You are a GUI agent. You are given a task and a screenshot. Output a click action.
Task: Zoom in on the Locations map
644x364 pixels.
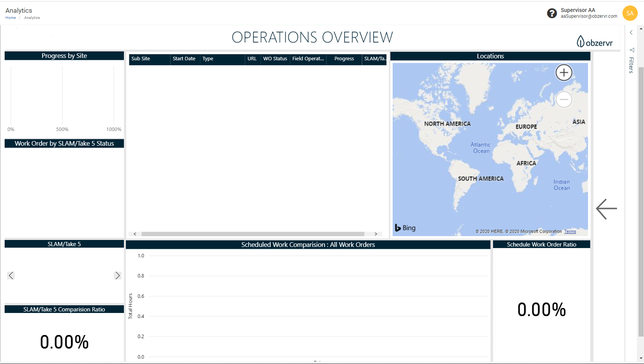564,73
